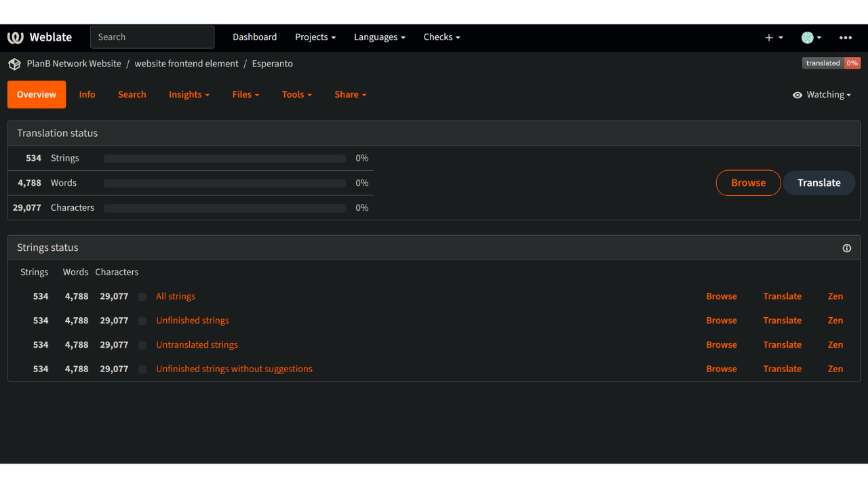Click the project cube icon in breadcrumb

coord(14,64)
